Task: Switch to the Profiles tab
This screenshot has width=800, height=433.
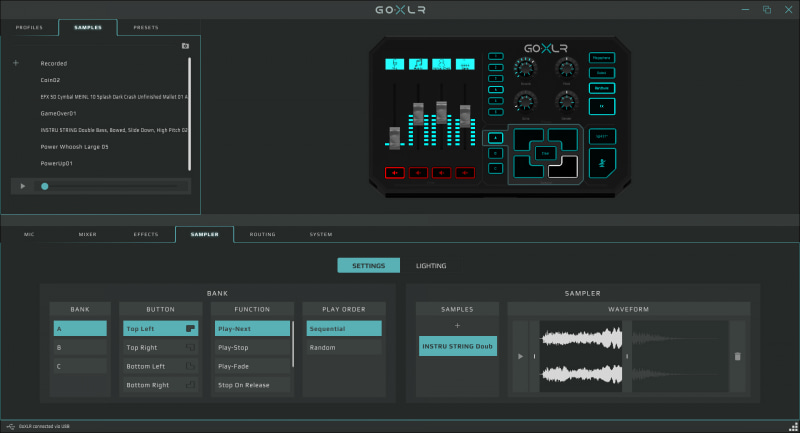Action: pos(29,28)
